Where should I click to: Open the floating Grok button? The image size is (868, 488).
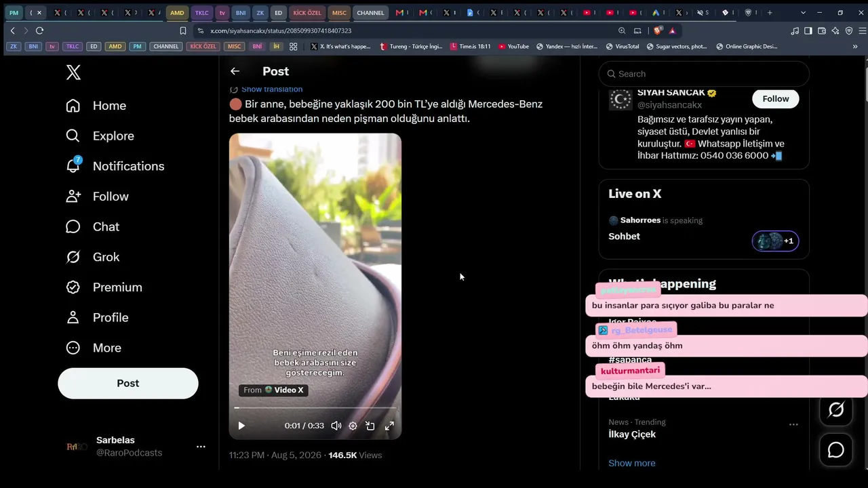[x=836, y=409]
